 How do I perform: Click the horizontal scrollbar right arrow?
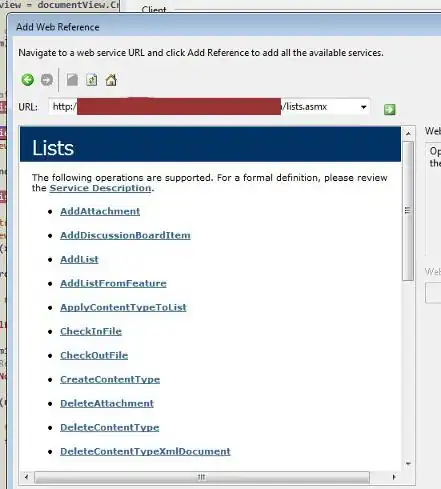coord(394,477)
